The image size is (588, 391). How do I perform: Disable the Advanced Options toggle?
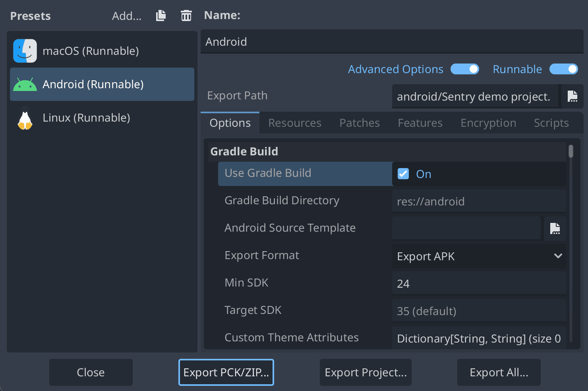click(x=465, y=69)
